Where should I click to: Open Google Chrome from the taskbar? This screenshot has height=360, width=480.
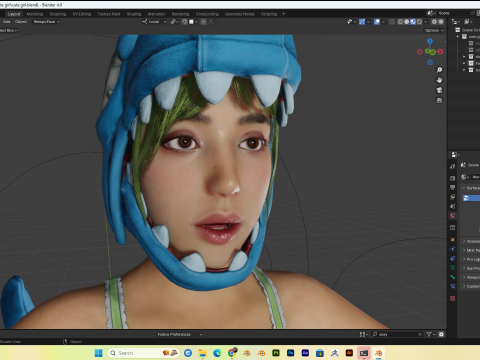tap(232, 353)
